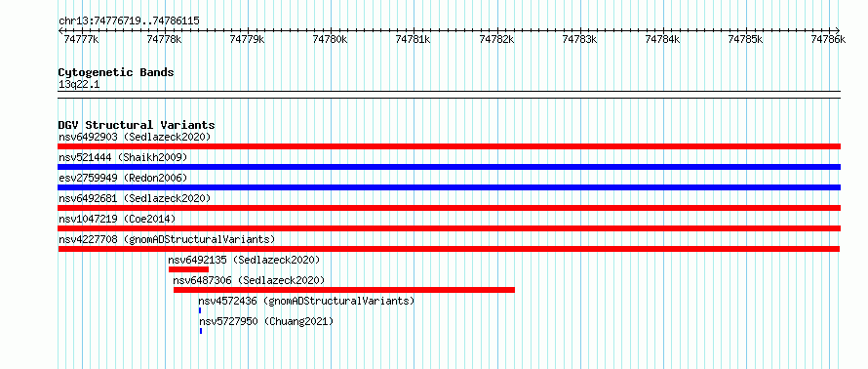Open nsv4572436 (gnomADStructuralVariants) label
The image size is (868, 369).
306,301
